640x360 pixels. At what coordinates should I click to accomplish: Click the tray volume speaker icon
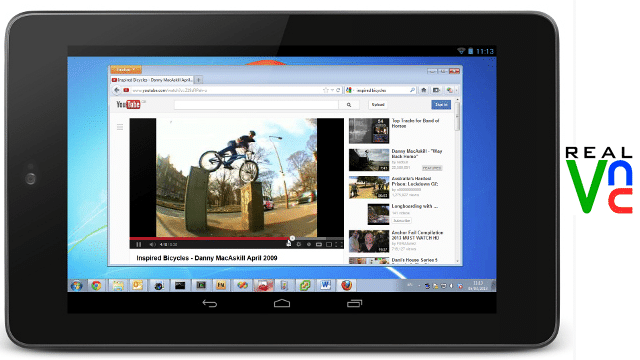tap(451, 286)
